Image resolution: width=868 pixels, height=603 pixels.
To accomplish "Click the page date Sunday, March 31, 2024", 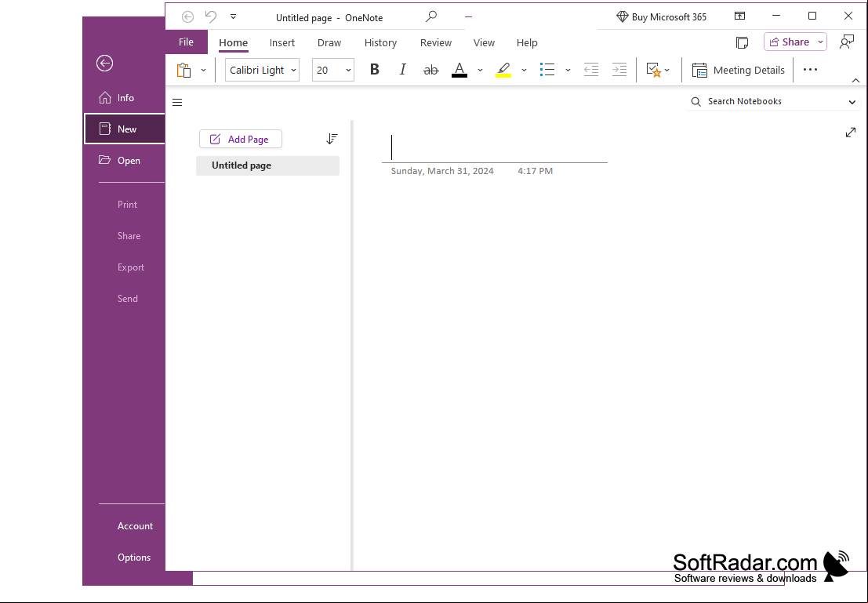I will [x=442, y=171].
